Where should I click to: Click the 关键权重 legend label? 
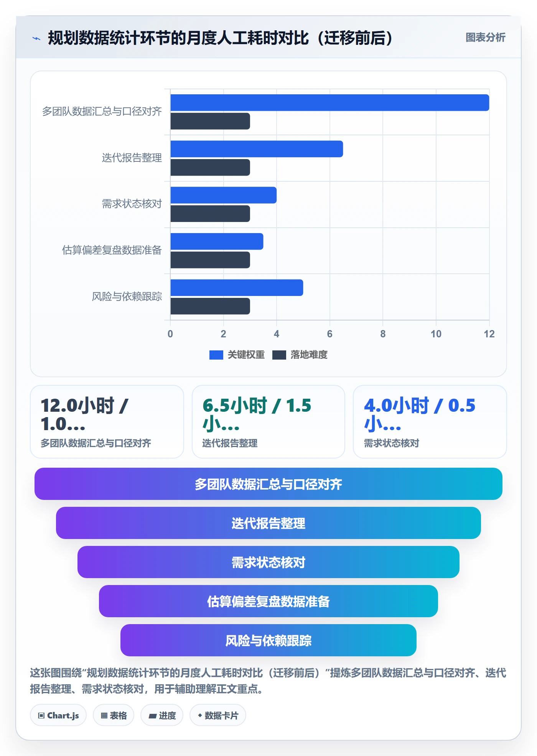246,355
